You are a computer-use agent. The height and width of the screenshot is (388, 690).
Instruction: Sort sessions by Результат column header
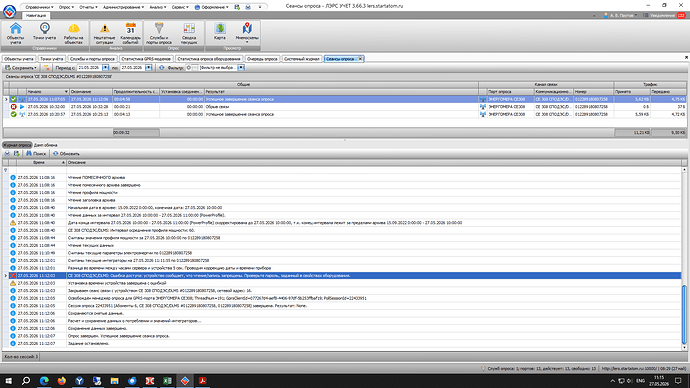(x=341, y=92)
